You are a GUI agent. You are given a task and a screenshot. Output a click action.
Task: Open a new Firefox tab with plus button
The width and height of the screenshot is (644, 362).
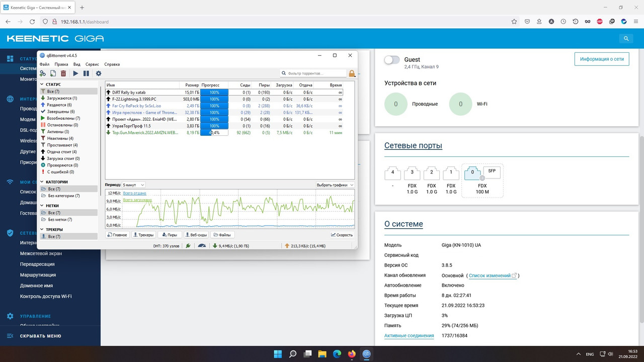pyautogui.click(x=82, y=8)
